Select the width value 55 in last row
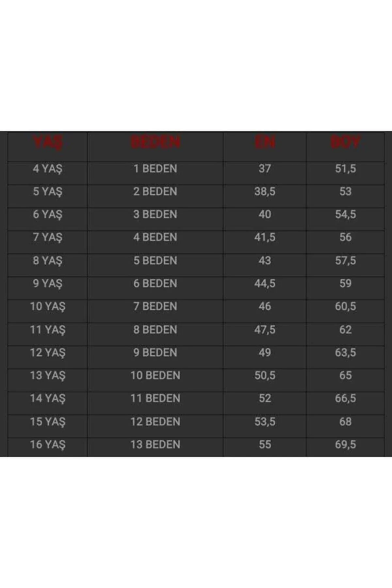 [x=265, y=445]
